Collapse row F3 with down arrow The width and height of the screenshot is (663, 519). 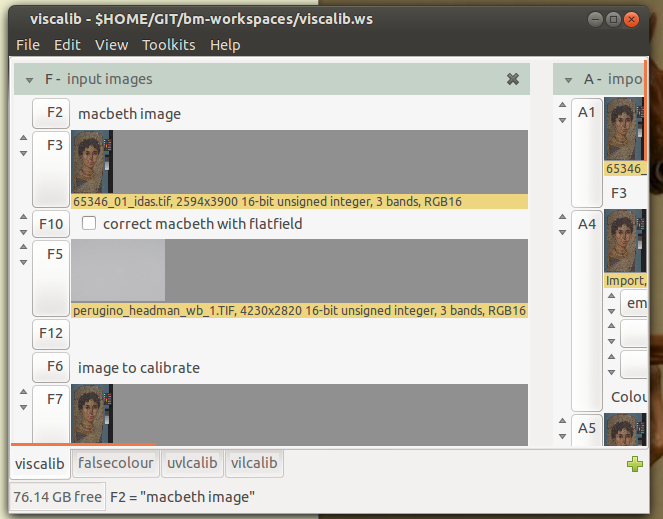tap(24, 153)
